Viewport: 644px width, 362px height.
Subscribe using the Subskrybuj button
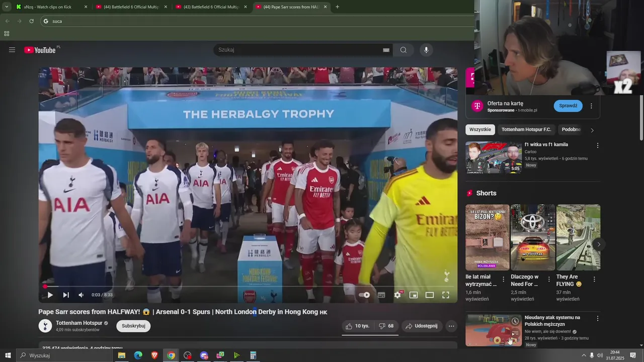[133, 326]
